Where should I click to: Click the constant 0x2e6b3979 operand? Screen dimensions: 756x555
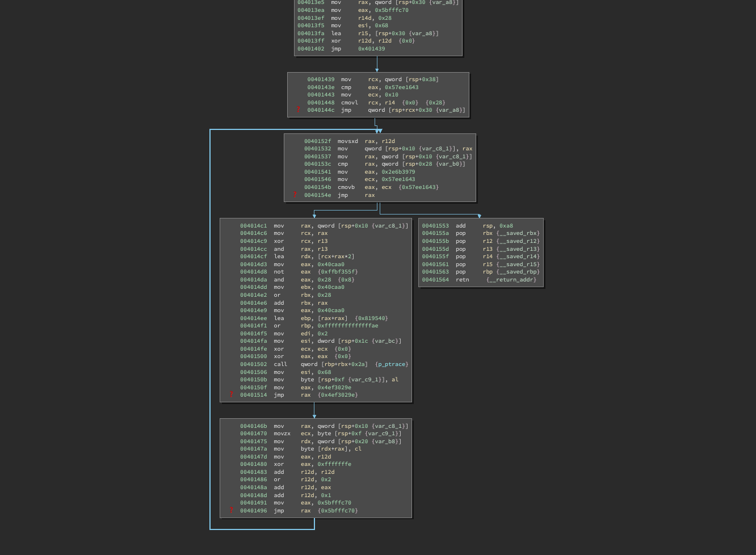click(398, 172)
